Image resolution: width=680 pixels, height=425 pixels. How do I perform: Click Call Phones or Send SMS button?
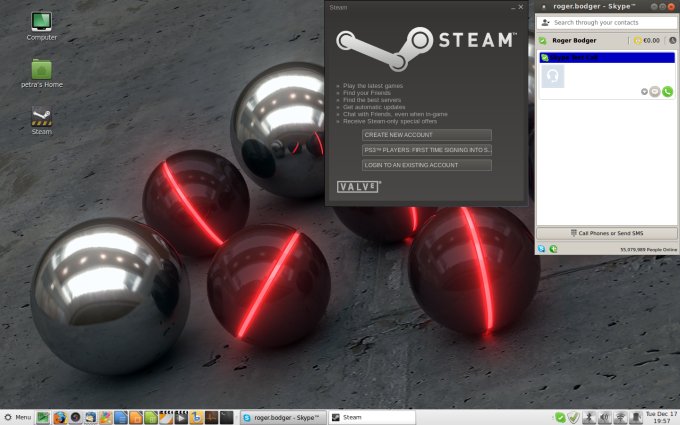coord(606,233)
